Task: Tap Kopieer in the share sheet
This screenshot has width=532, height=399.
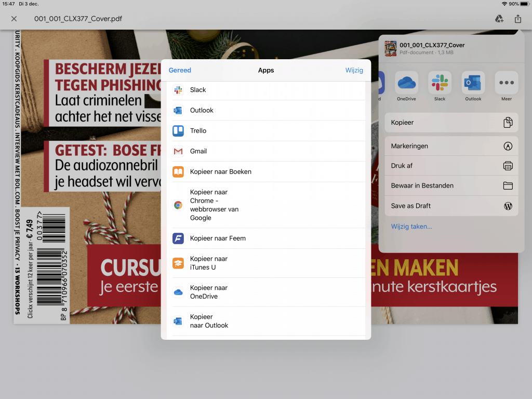Action: pyautogui.click(x=451, y=123)
